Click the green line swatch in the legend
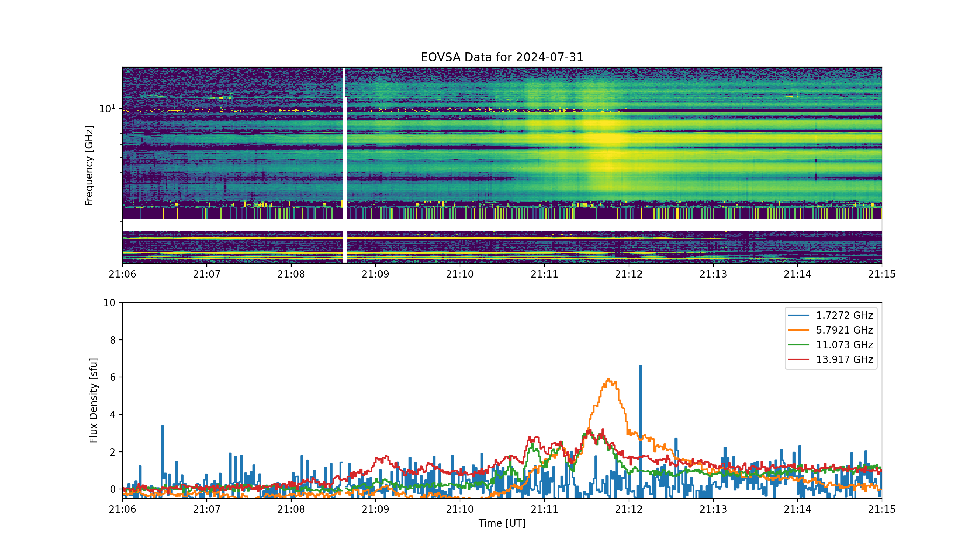The width and height of the screenshot is (980, 560). tap(799, 345)
